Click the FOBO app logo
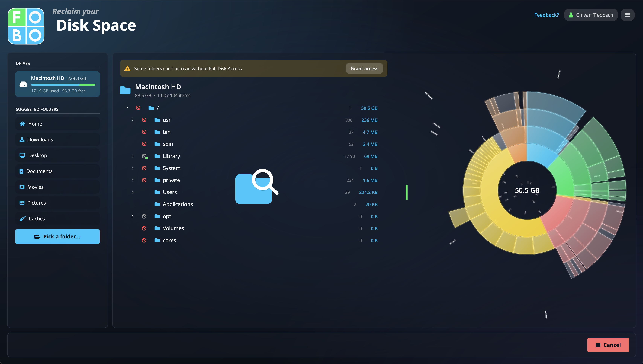Viewport: 643px width, 364px height. coord(26,26)
